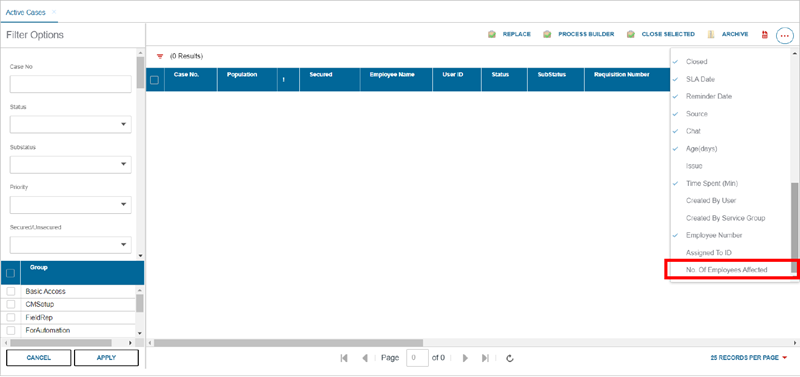Click the CLOSE SELECTED button label
The height and width of the screenshot is (377, 800).
pyautogui.click(x=668, y=34)
